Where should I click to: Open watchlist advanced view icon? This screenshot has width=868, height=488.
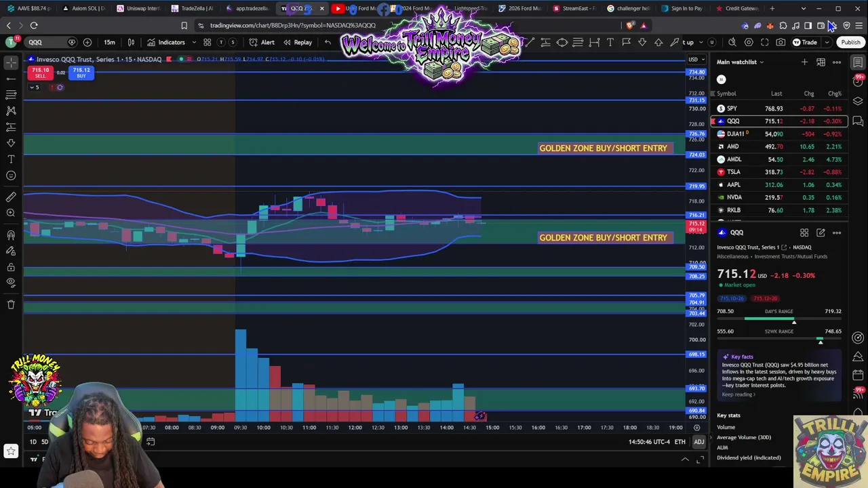pyautogui.click(x=821, y=62)
